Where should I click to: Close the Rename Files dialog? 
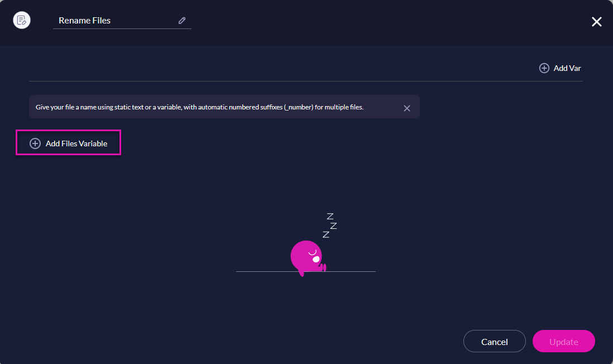coord(596,22)
